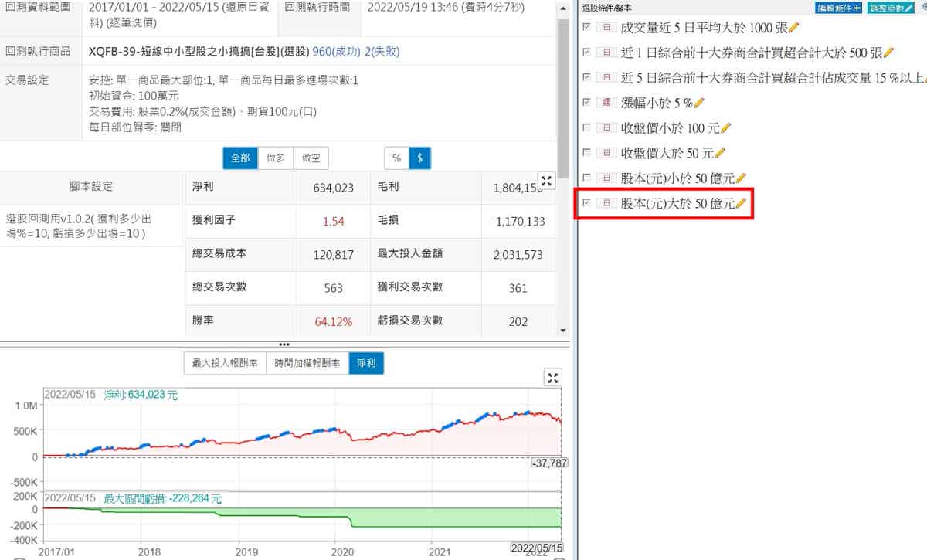927x560 pixels.
Task: Click the 2022/05/15 date marker on chart axis
Action: point(535,547)
